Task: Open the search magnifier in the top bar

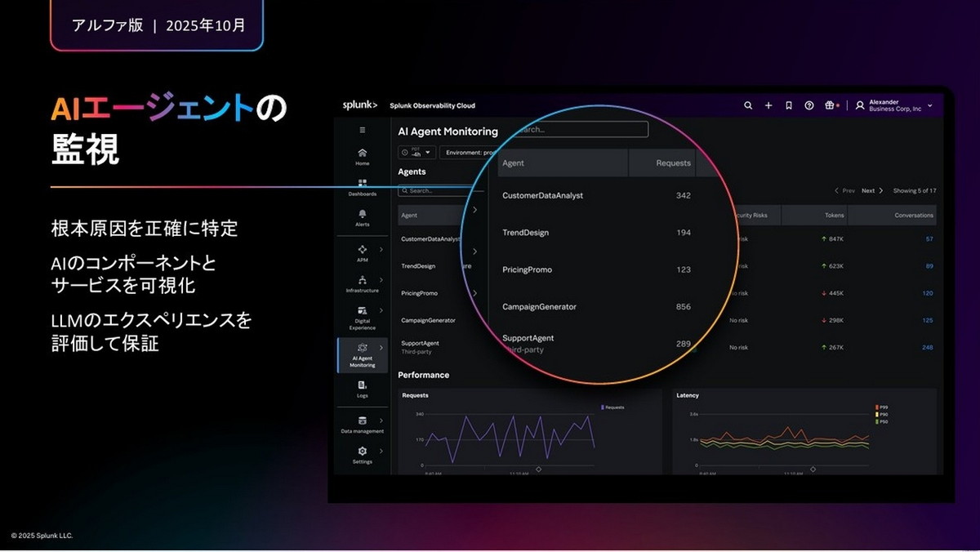Action: point(748,105)
